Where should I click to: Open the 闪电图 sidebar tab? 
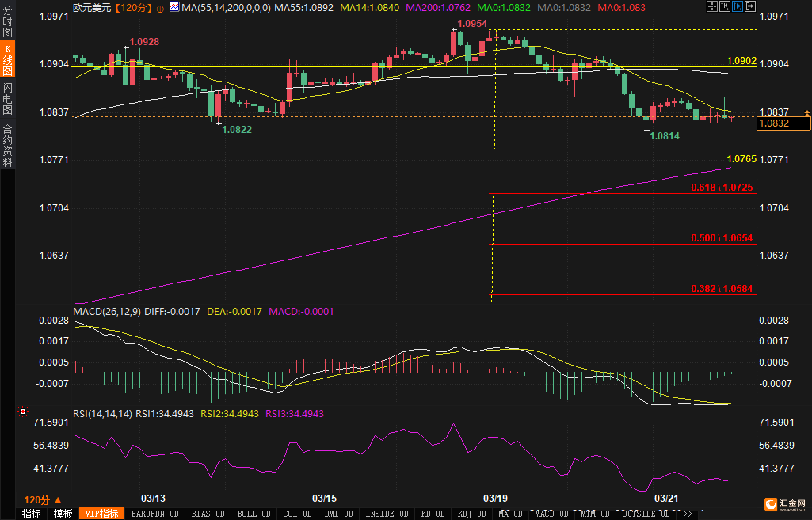7,98
